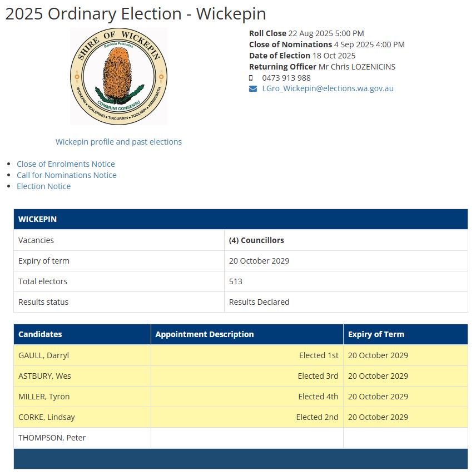Select candidate GAULL, Darryl row
The height and width of the screenshot is (475, 476).
click(43, 355)
